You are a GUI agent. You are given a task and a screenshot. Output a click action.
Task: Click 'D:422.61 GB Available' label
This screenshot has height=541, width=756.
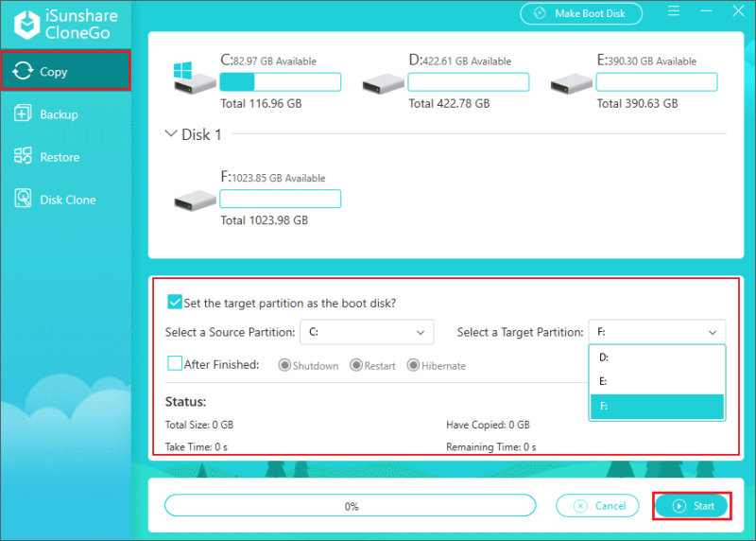tap(459, 60)
